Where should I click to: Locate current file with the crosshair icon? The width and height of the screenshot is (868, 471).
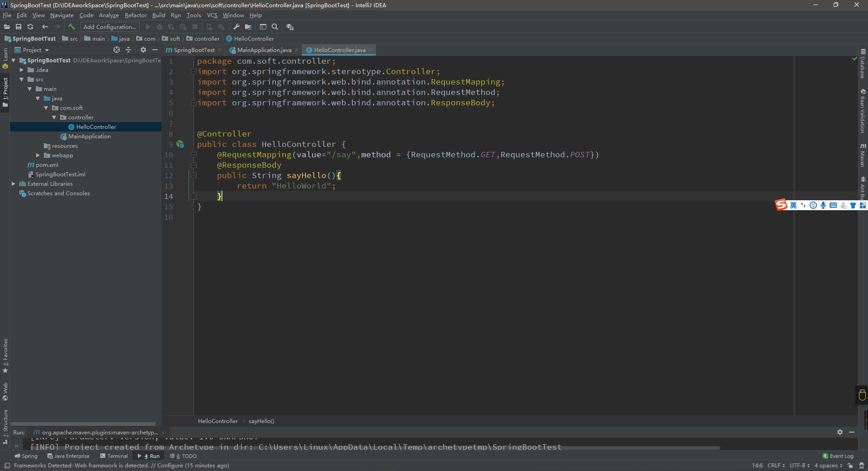[117, 50]
